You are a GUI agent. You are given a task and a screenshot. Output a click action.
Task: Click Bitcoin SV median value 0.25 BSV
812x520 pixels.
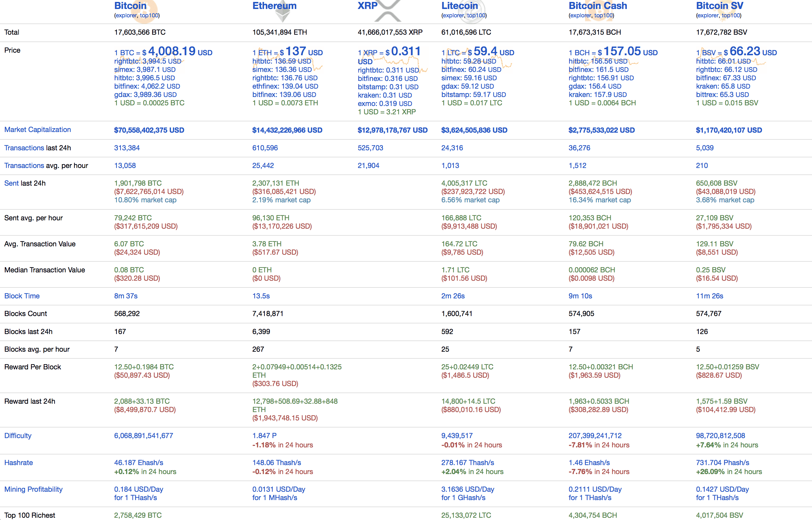coord(711,270)
